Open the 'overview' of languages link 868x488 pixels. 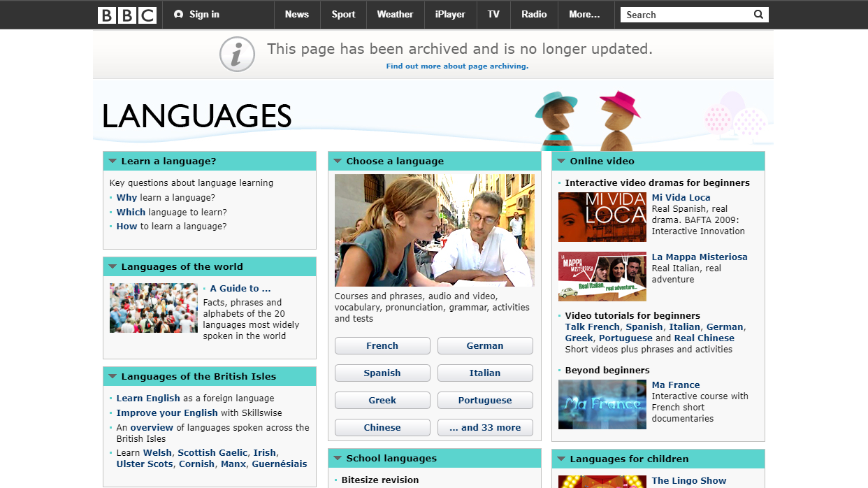click(x=152, y=428)
